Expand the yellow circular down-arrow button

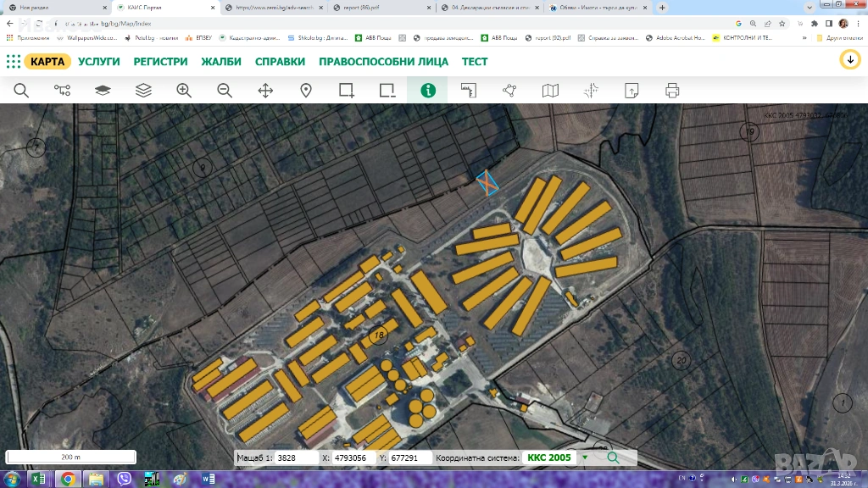click(x=849, y=60)
